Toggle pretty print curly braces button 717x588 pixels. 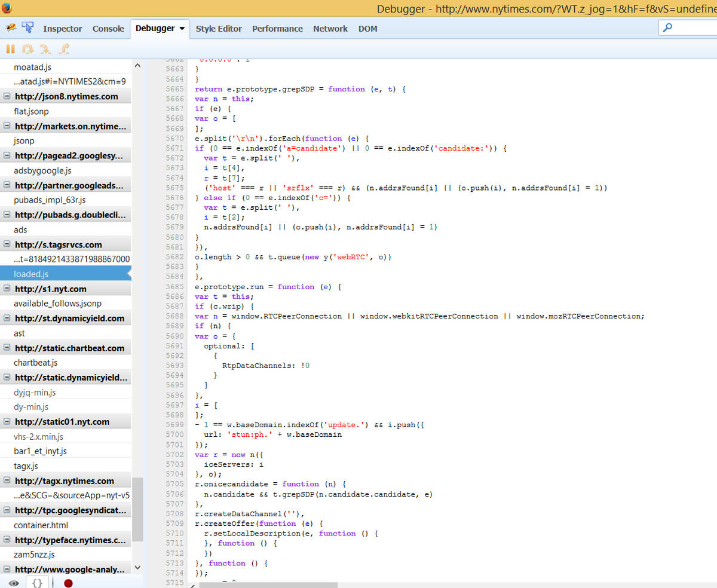36,583
